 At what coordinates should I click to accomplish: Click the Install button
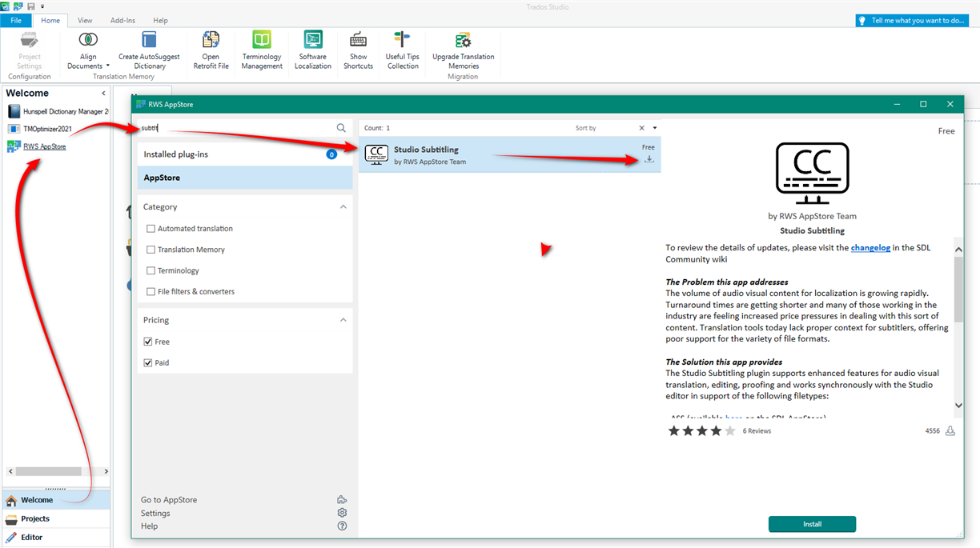coord(812,524)
